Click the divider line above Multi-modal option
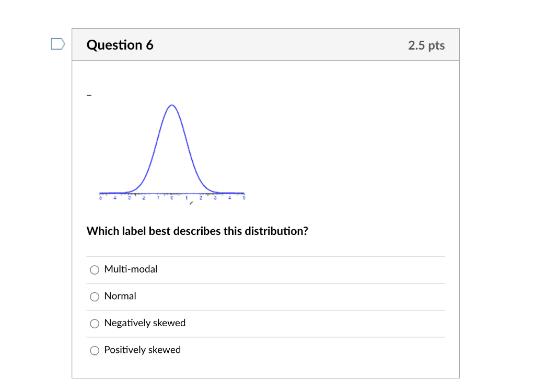Image resolution: width=535 pixels, height=392 pixels. (265, 256)
